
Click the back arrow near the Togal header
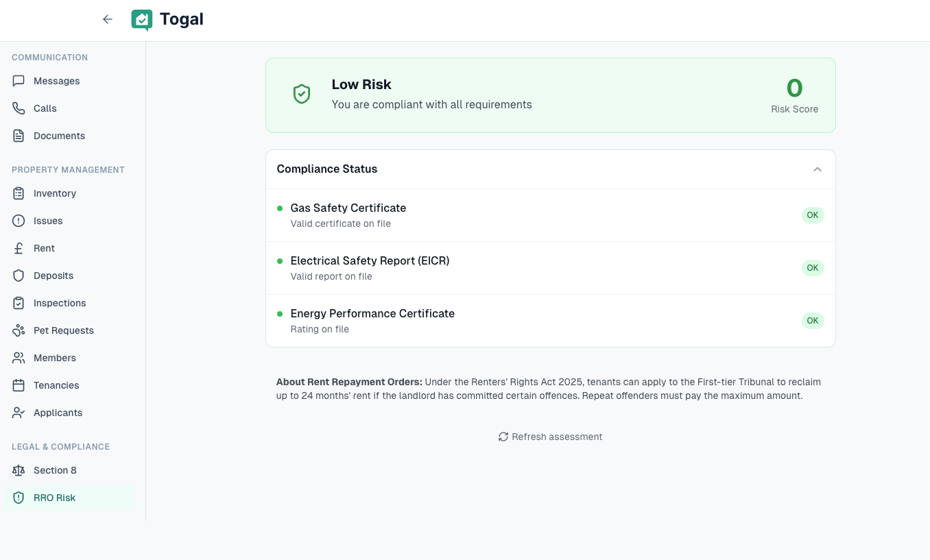pyautogui.click(x=108, y=19)
